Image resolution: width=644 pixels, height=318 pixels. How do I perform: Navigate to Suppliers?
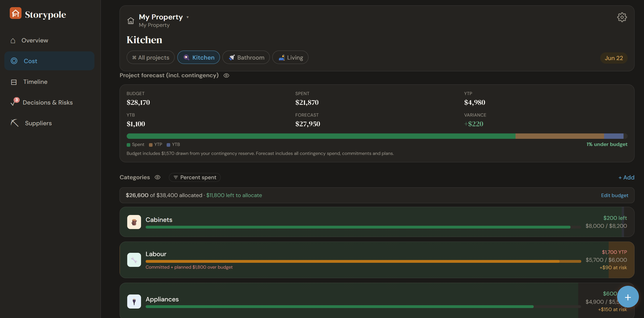(50, 123)
